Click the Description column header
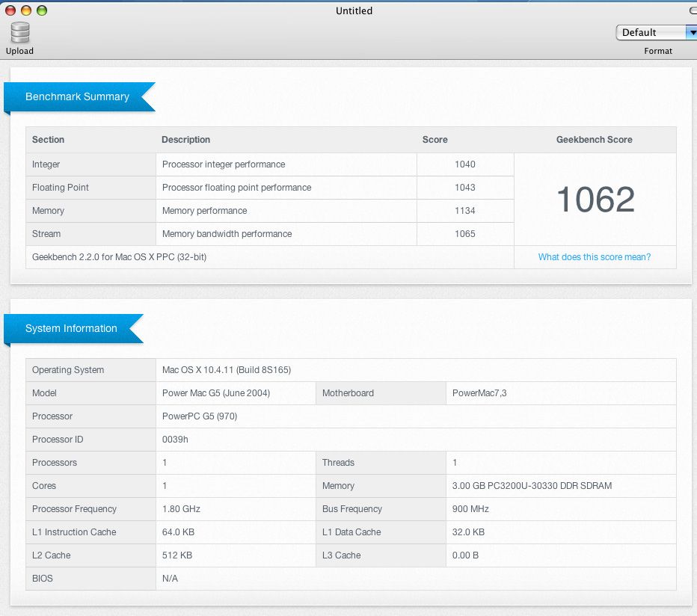This screenshot has width=697, height=616. tap(185, 140)
